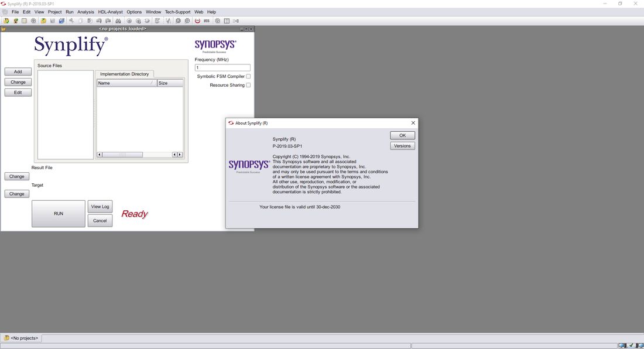Click the left scroll arrow of the Implementation Directory list
Image resolution: width=644 pixels, height=349 pixels.
(99, 155)
